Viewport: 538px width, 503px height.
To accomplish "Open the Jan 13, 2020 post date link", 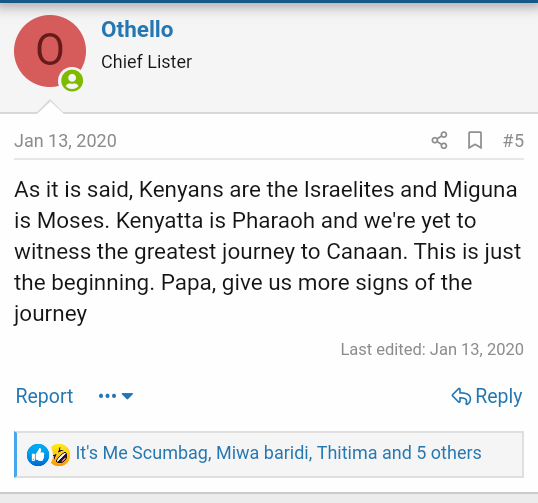I will 66,141.
